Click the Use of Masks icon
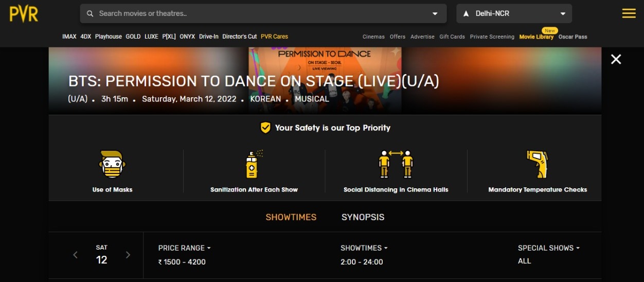 (x=112, y=165)
